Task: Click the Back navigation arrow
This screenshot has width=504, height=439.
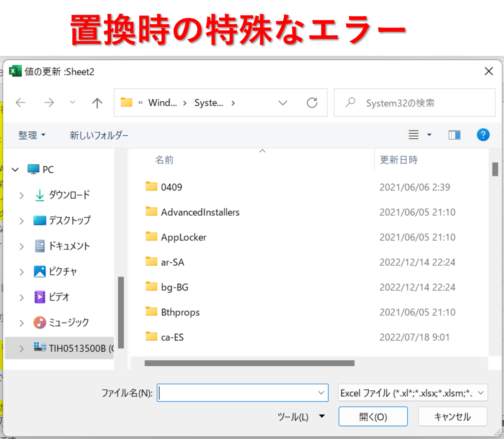Action: tap(21, 103)
